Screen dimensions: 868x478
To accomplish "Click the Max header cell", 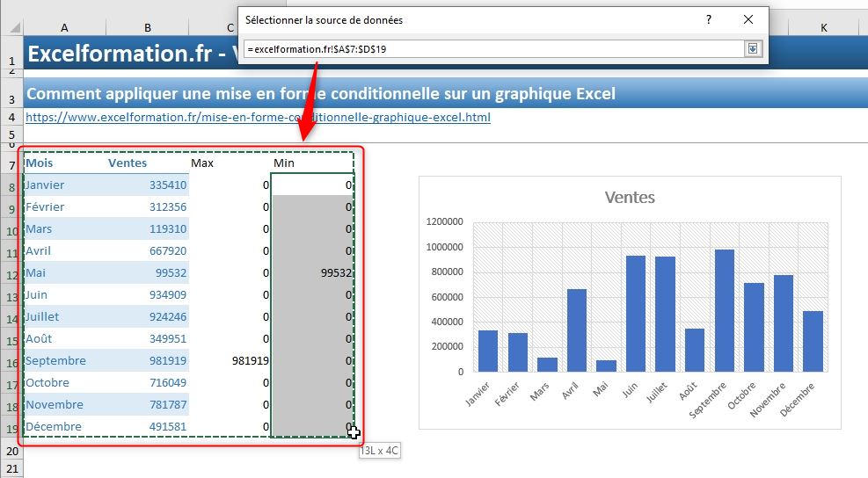I will pyautogui.click(x=230, y=163).
